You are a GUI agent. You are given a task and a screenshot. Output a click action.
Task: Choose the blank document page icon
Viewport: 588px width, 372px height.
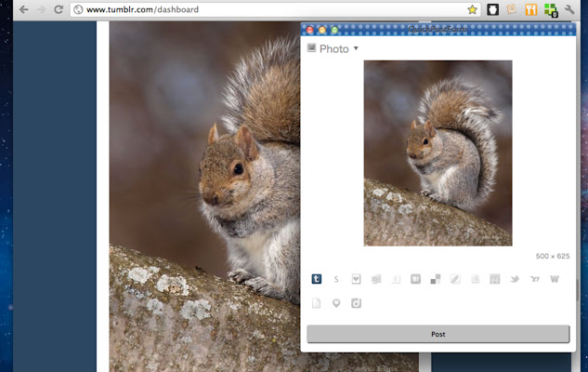tap(317, 303)
